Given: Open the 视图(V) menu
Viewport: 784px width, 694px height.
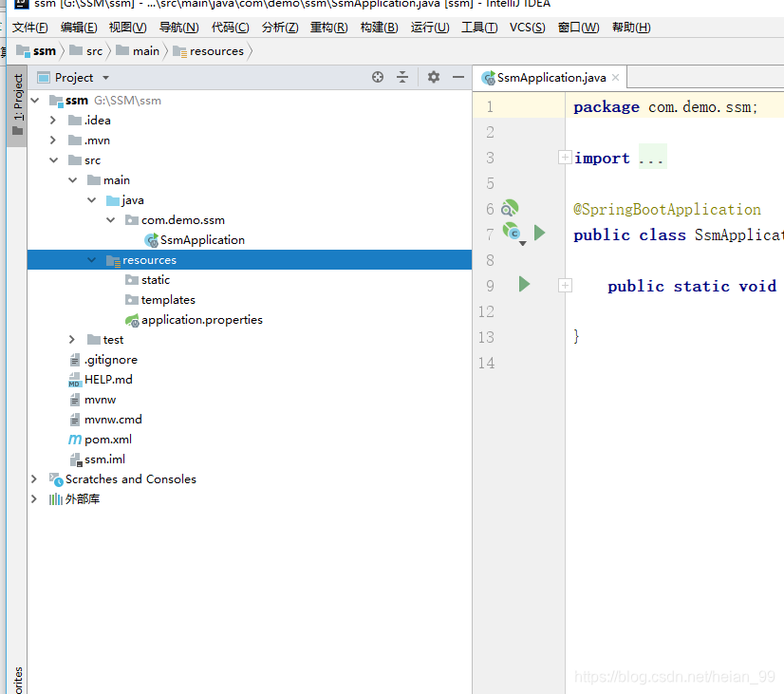Looking at the screenshot, I should point(128,28).
